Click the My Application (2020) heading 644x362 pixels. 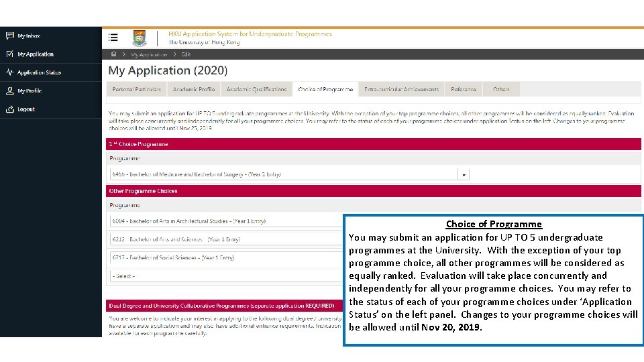click(168, 70)
